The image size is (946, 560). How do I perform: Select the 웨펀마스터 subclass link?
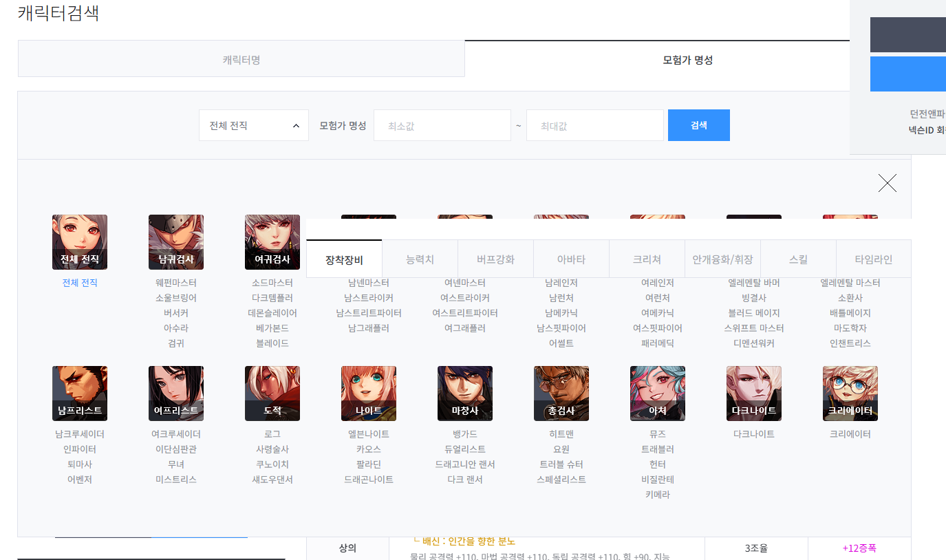click(176, 283)
